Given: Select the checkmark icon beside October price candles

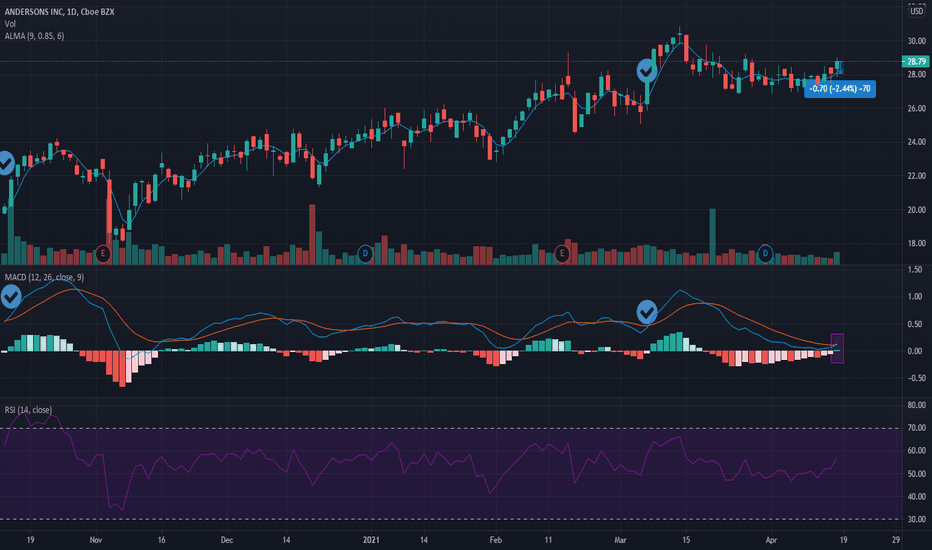Looking at the screenshot, I should [5, 163].
